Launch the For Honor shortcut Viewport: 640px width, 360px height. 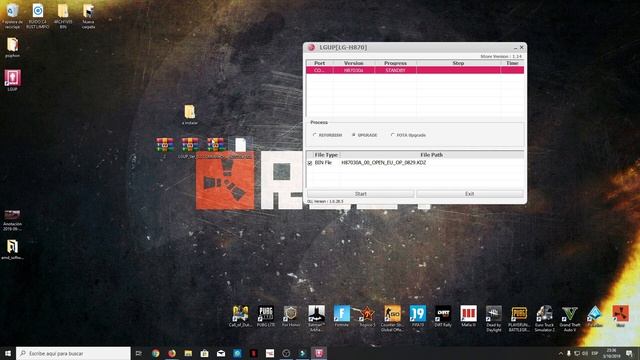[x=291, y=316]
